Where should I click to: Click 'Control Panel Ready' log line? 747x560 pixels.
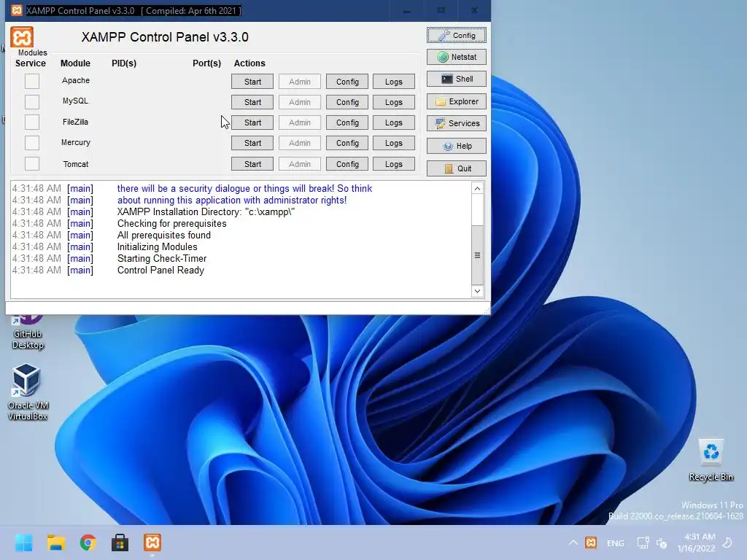click(x=160, y=270)
